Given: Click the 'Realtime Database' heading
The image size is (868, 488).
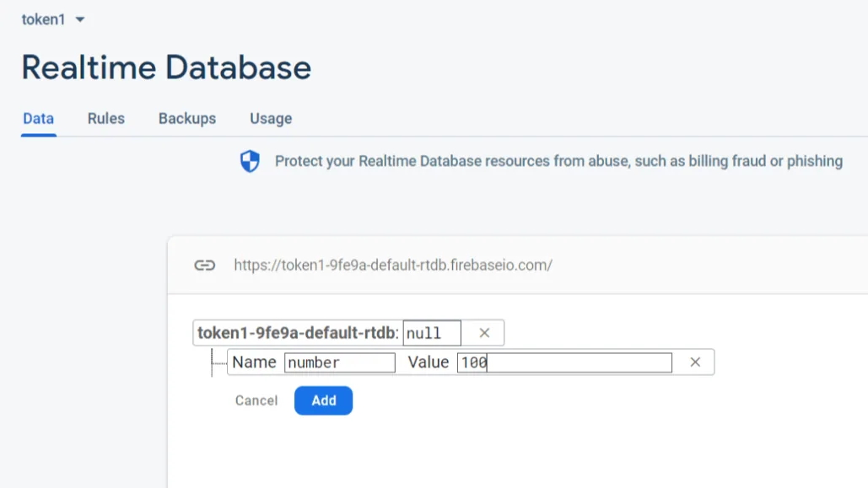Looking at the screenshot, I should tap(166, 67).
